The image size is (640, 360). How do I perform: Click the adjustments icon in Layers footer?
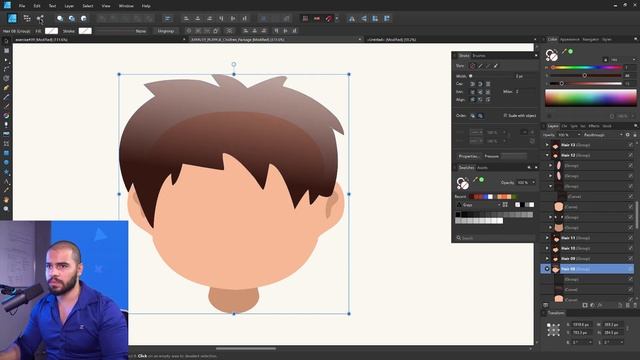(592, 305)
